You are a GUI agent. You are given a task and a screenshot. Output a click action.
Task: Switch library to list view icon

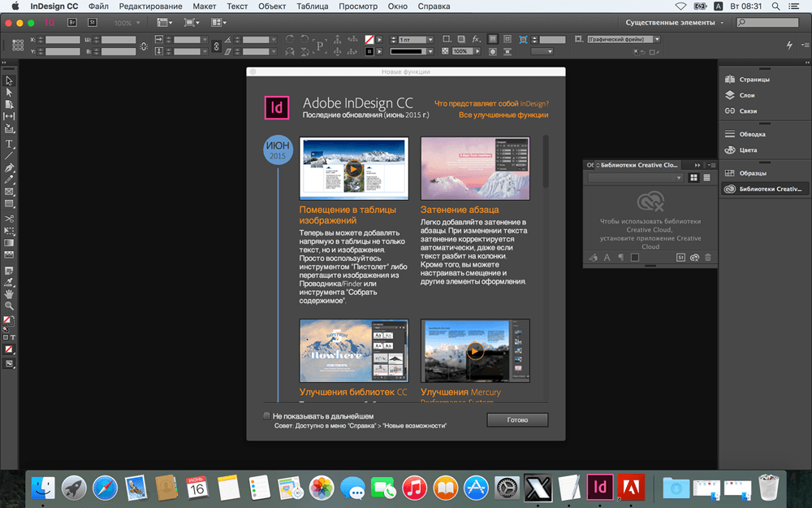[707, 178]
